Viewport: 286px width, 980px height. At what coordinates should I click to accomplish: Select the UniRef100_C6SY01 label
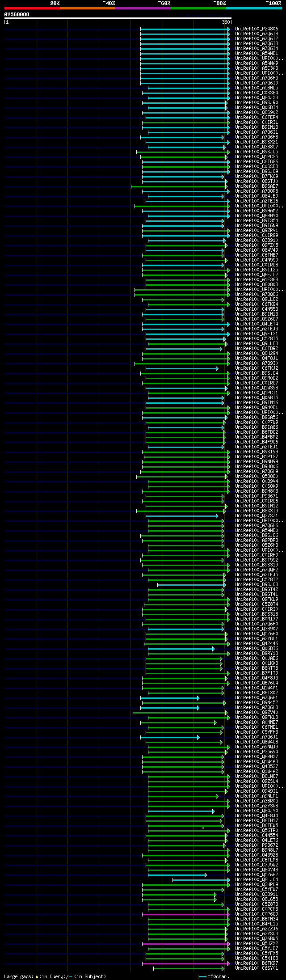click(257, 968)
